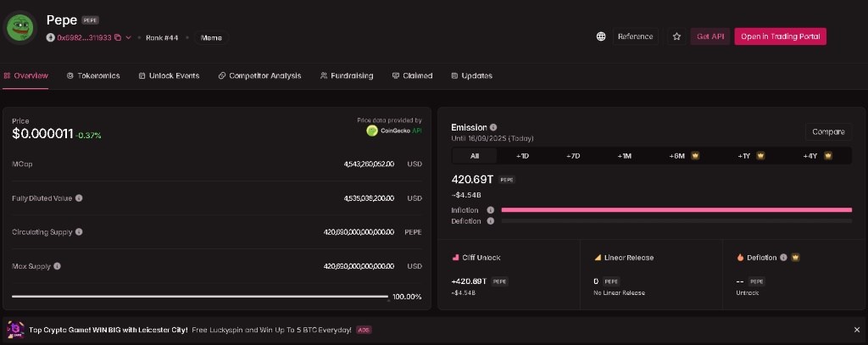Show info in the Deflation card
The image size is (868, 345).
click(782, 258)
